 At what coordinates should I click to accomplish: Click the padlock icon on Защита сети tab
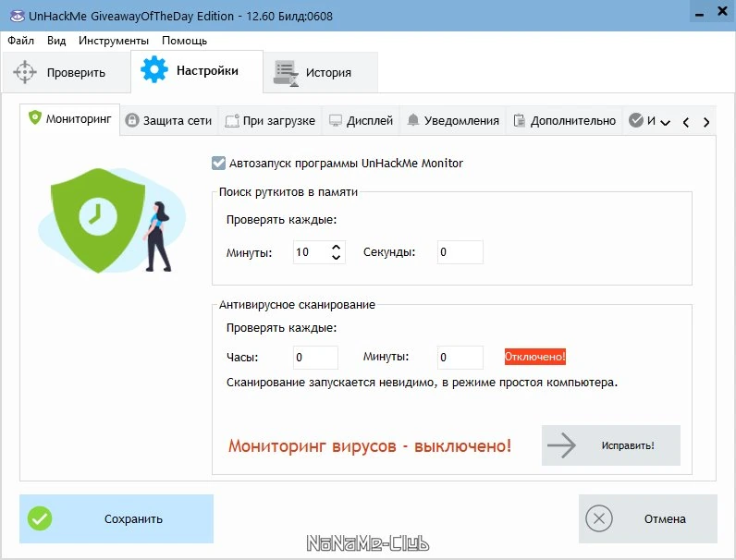(132, 120)
